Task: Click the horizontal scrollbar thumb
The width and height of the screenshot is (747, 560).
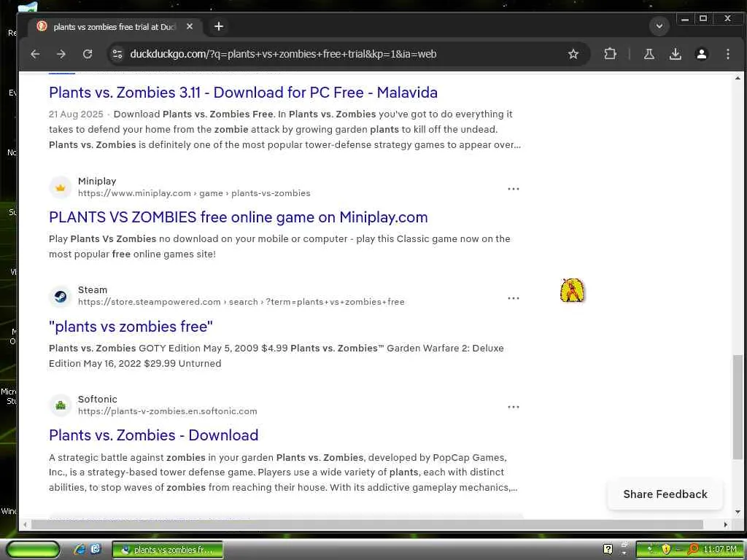Action: tap(367, 524)
